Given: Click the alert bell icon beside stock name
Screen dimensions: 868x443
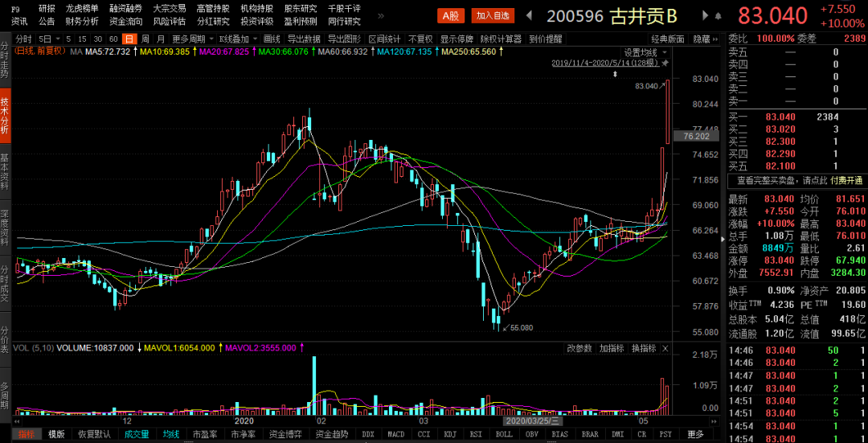Looking at the screenshot, I should point(719,15).
